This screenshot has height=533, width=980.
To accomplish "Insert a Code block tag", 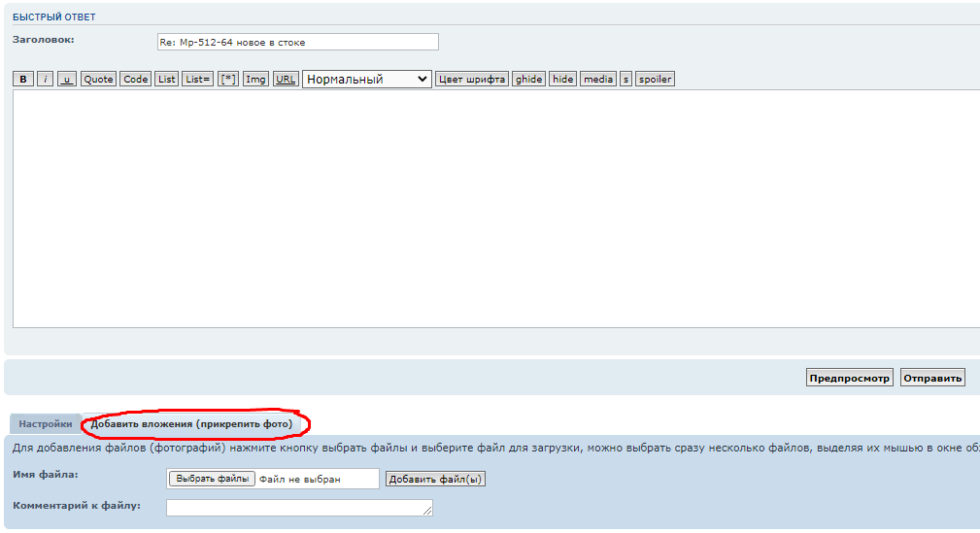I will (136, 80).
